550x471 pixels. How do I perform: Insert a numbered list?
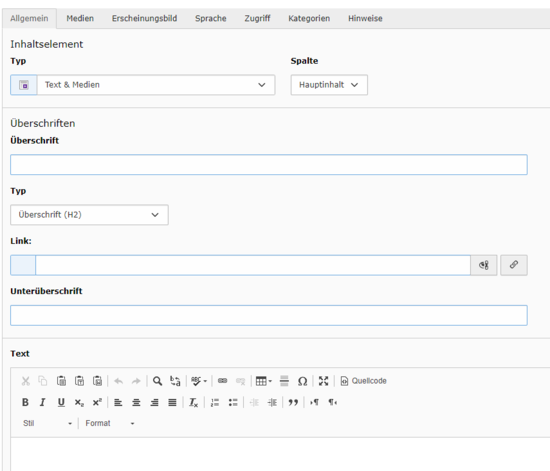[215, 402]
